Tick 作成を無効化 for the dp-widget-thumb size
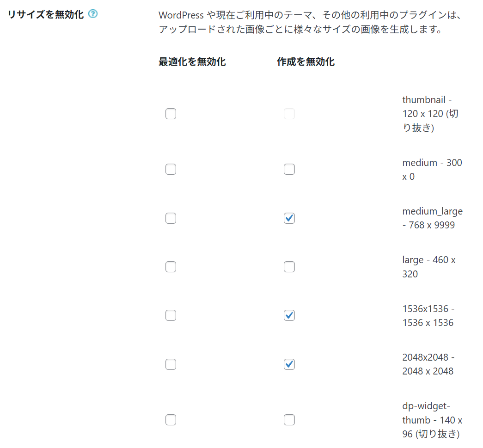 click(289, 420)
